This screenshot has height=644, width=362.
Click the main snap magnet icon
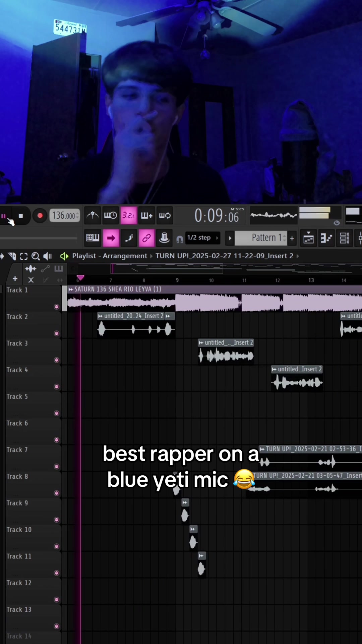pyautogui.click(x=180, y=239)
